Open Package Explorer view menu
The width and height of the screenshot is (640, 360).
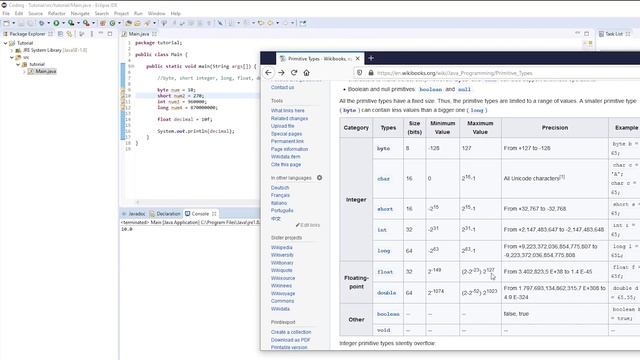click(92, 34)
